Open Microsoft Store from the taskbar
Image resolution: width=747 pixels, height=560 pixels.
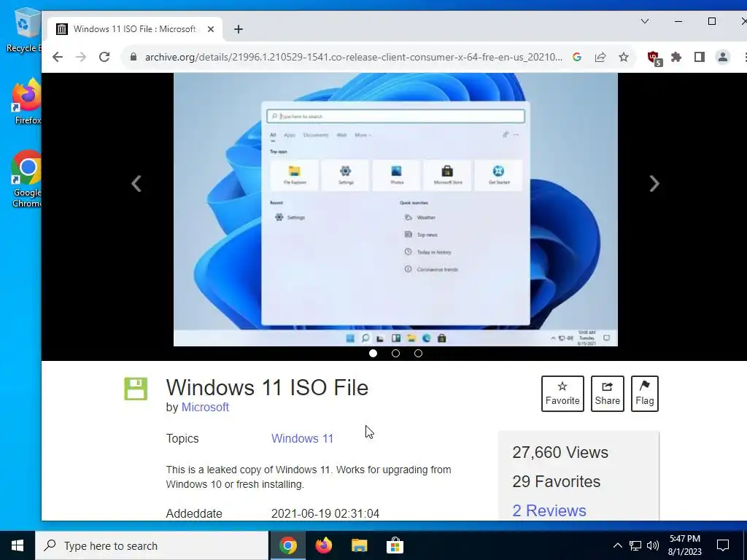pyautogui.click(x=395, y=545)
